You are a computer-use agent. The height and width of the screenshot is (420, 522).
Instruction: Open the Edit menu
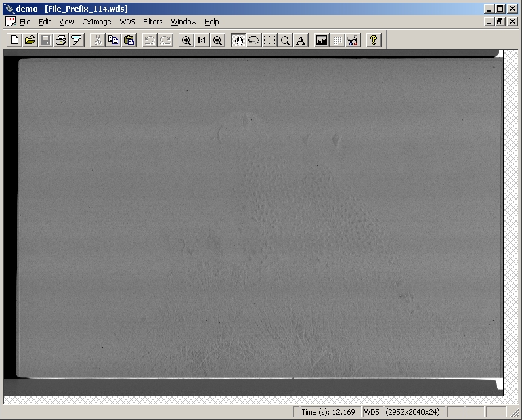click(45, 22)
